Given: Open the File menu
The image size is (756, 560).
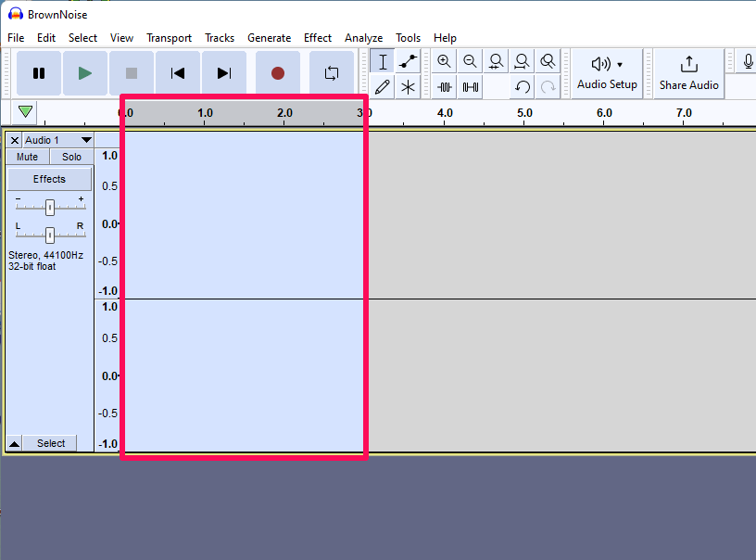Looking at the screenshot, I should point(16,38).
